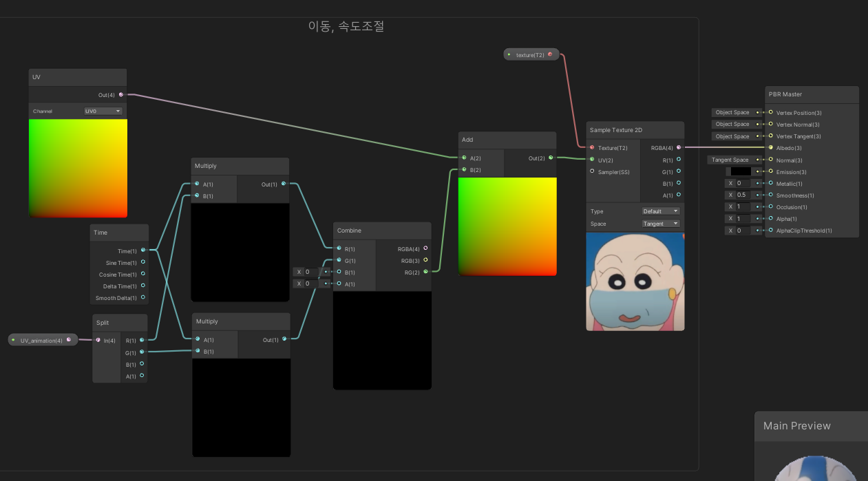The width and height of the screenshot is (868, 481).
Task: Click Sample Texture 2D Texture(T2) port
Action: pyautogui.click(x=592, y=147)
